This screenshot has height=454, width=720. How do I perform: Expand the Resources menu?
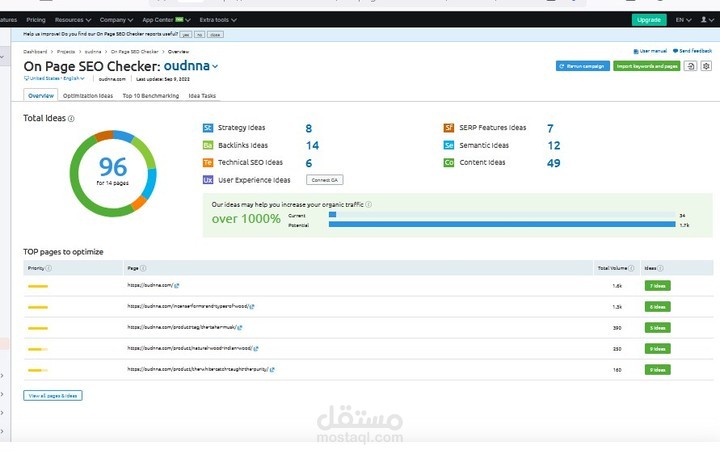[73, 20]
